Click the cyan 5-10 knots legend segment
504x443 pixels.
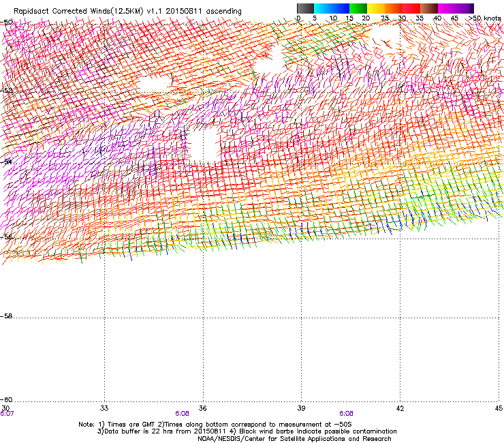[x=323, y=8]
